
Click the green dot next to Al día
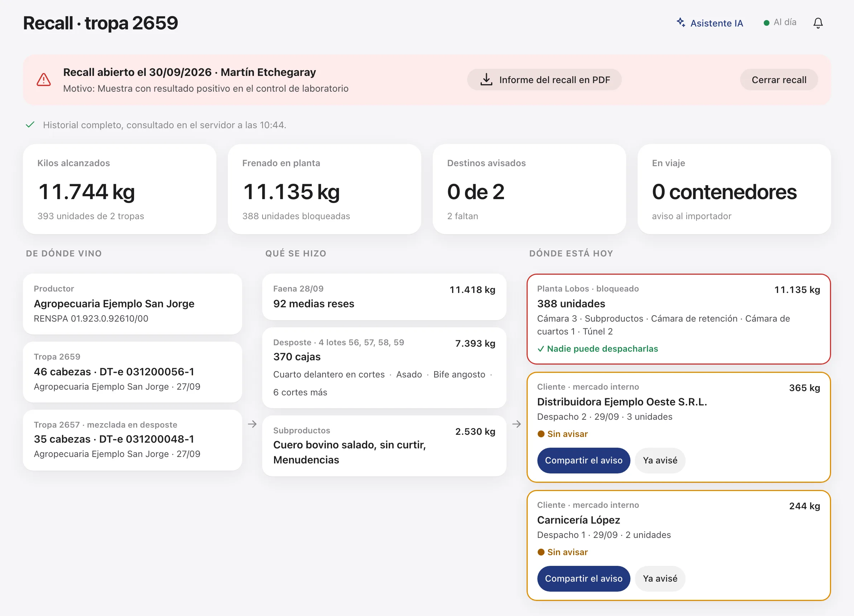pyautogui.click(x=766, y=23)
